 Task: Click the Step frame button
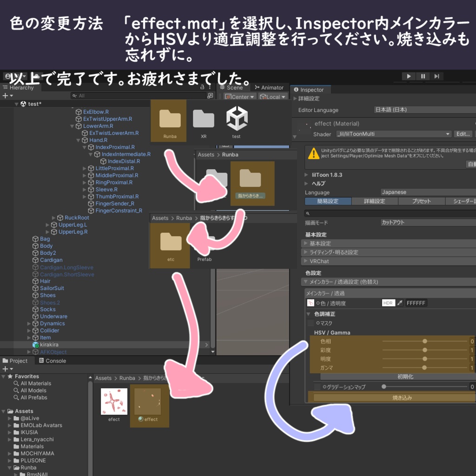(x=437, y=77)
